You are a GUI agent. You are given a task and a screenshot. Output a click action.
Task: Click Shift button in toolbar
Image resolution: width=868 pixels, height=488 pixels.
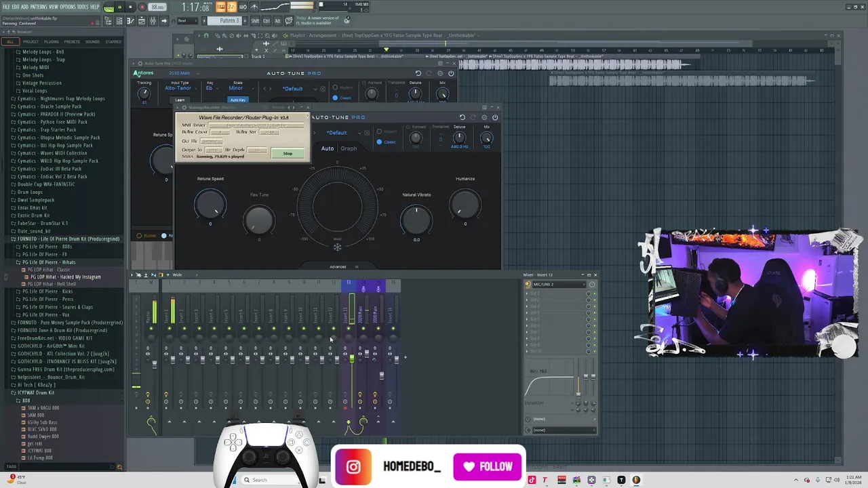coord(255,21)
